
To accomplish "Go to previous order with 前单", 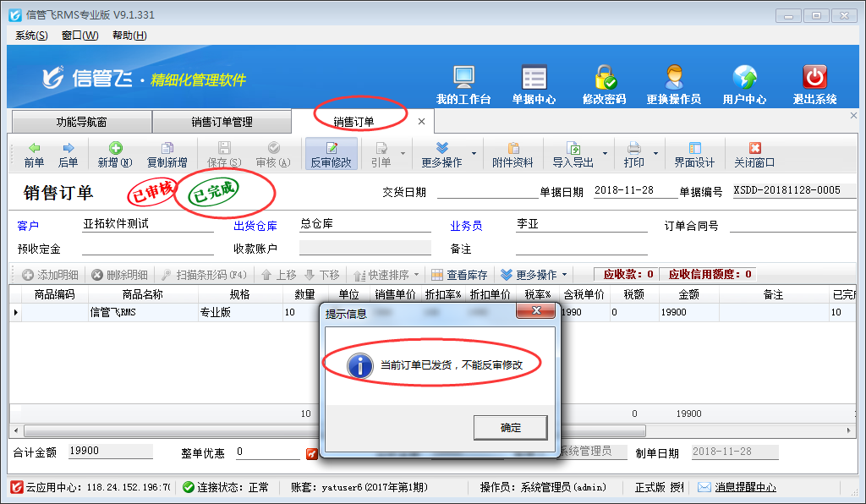I will pos(34,154).
